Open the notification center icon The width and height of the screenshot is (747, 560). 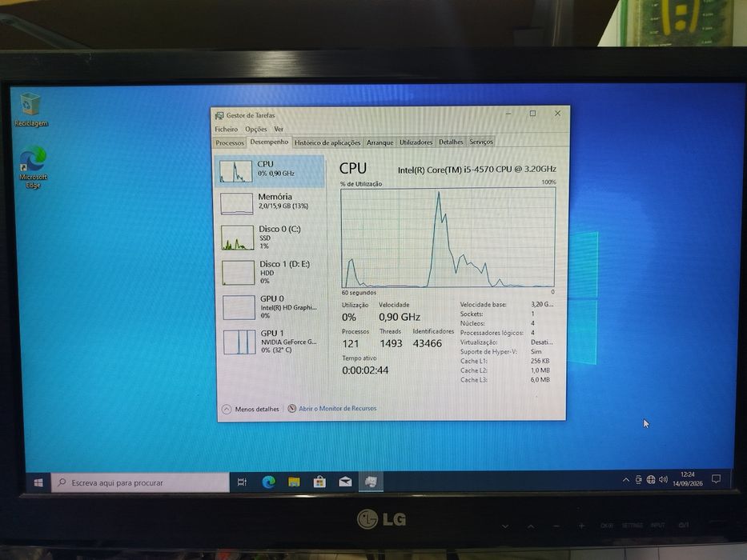(x=716, y=478)
